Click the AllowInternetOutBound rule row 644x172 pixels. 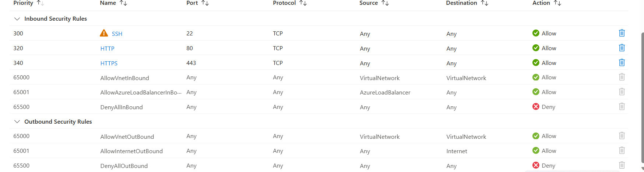click(319, 151)
